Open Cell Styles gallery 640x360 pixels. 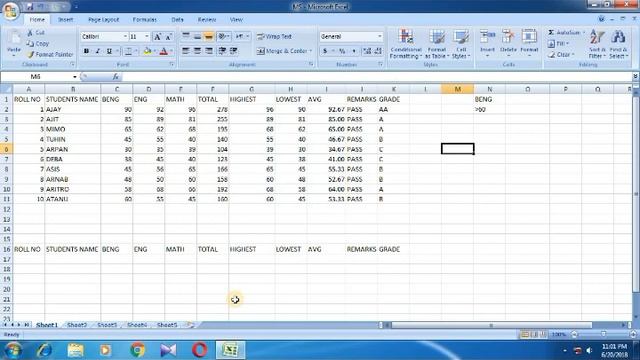(461, 44)
